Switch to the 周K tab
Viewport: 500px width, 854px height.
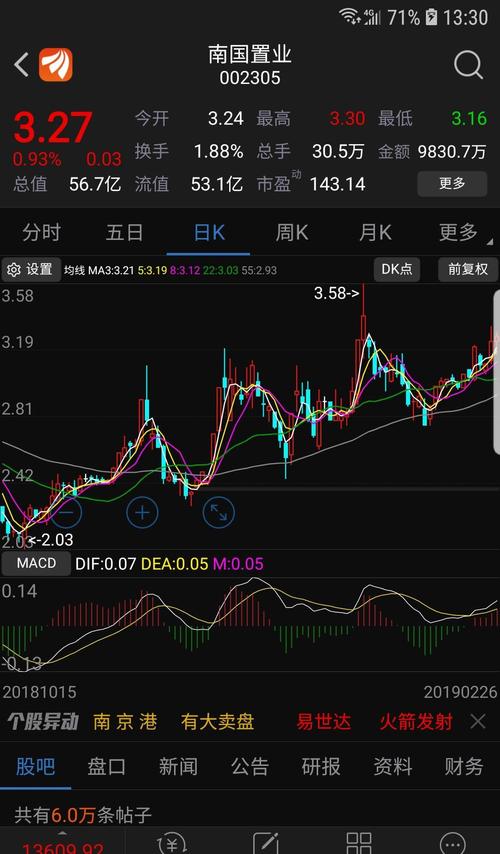291,233
